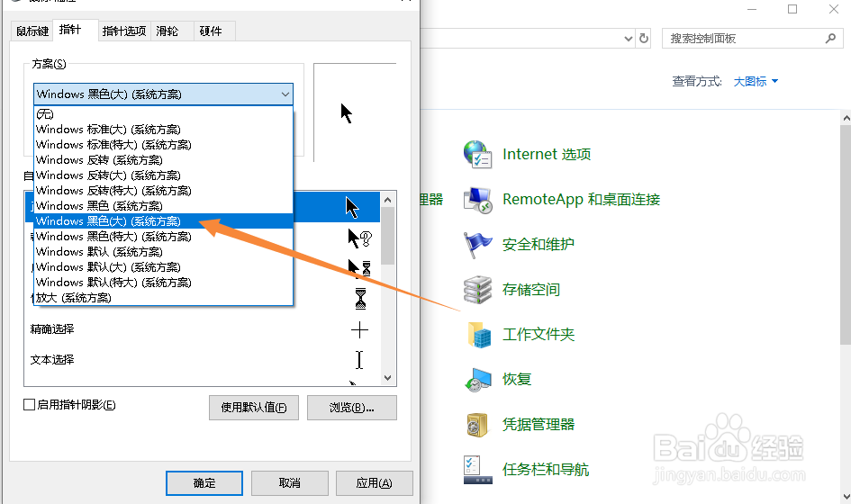
Task: Open the 凭据管理器 safe icon
Action: [477, 425]
